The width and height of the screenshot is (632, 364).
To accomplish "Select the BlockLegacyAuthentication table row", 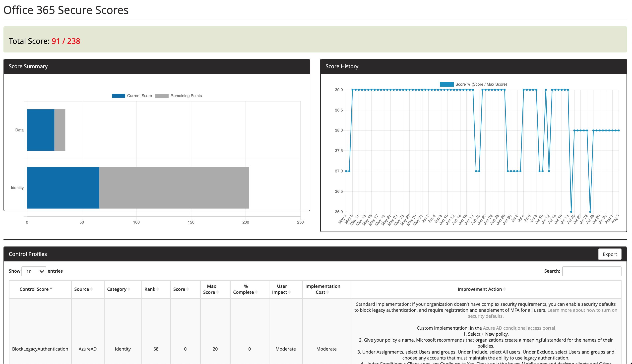I will pyautogui.click(x=40, y=349).
